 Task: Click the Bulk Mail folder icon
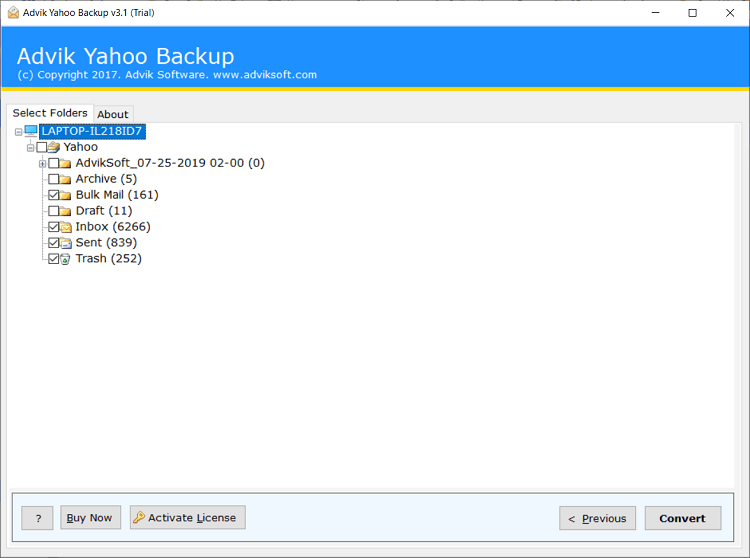tap(66, 195)
